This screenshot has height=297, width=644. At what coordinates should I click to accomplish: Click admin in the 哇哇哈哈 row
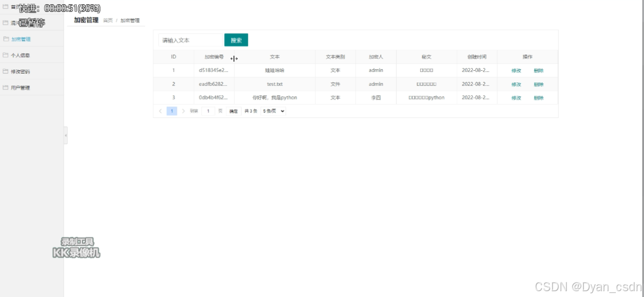point(376,70)
